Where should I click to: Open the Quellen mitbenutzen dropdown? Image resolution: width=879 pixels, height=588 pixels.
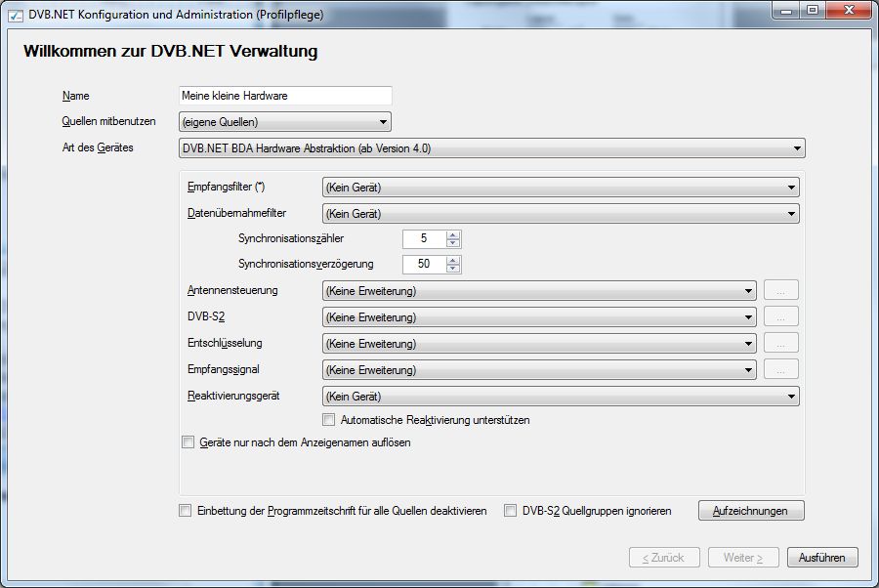[285, 122]
